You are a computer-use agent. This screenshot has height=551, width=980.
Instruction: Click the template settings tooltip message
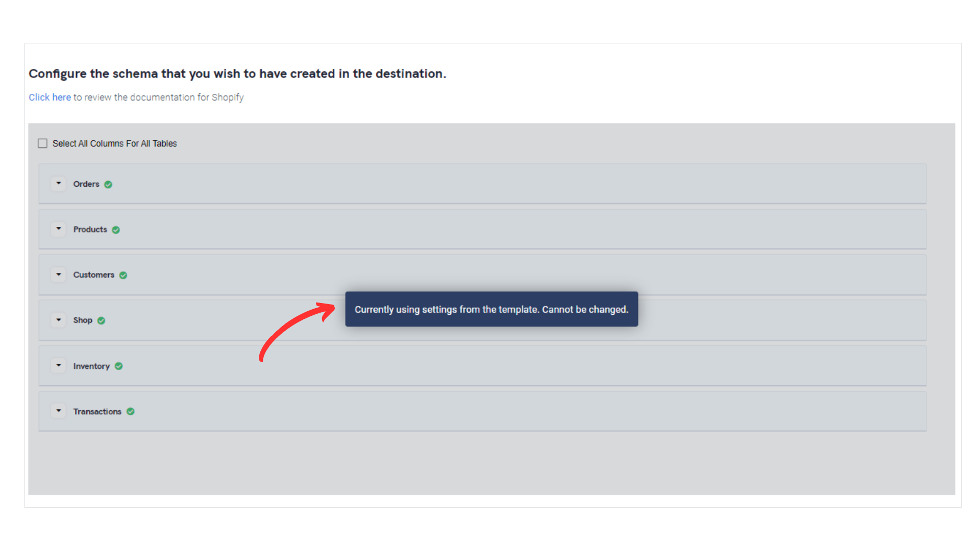[492, 309]
